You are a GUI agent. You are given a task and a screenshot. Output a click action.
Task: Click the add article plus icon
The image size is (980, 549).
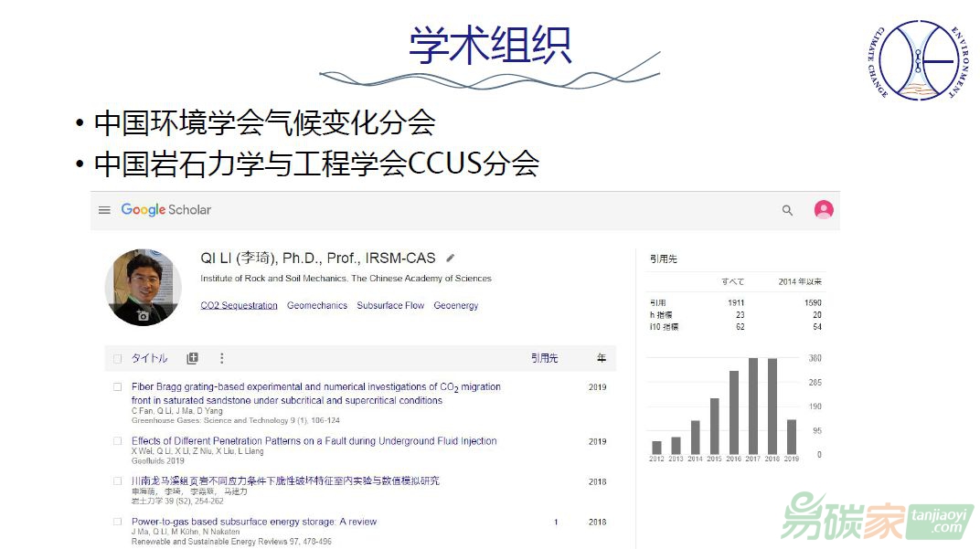tap(192, 359)
